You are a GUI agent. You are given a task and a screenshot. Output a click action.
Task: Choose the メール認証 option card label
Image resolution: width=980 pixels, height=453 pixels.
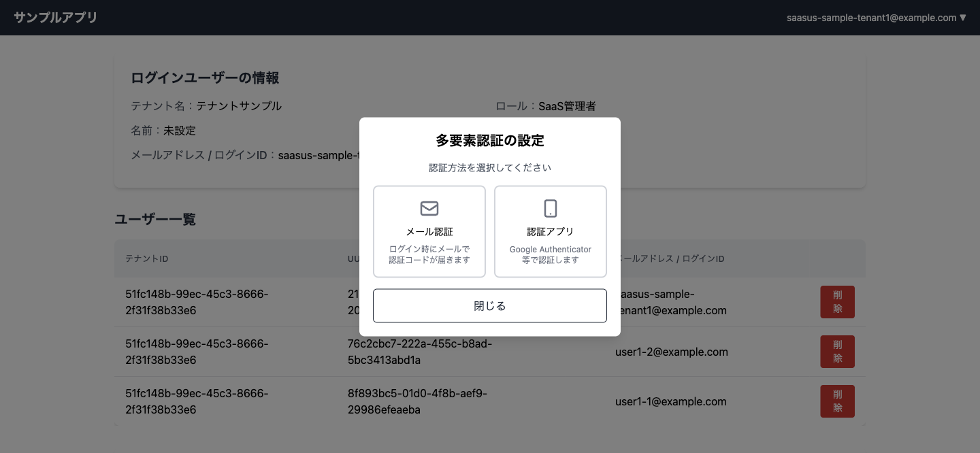pyautogui.click(x=429, y=232)
